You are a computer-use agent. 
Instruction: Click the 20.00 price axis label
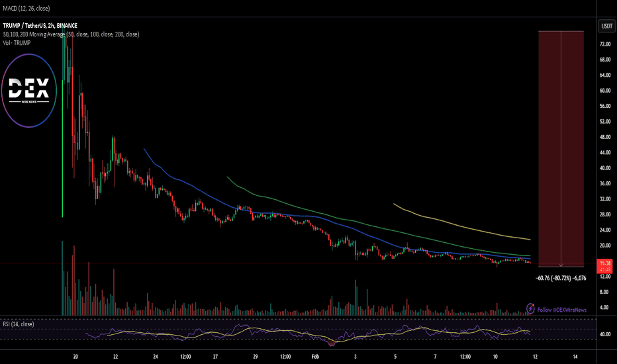coord(605,246)
